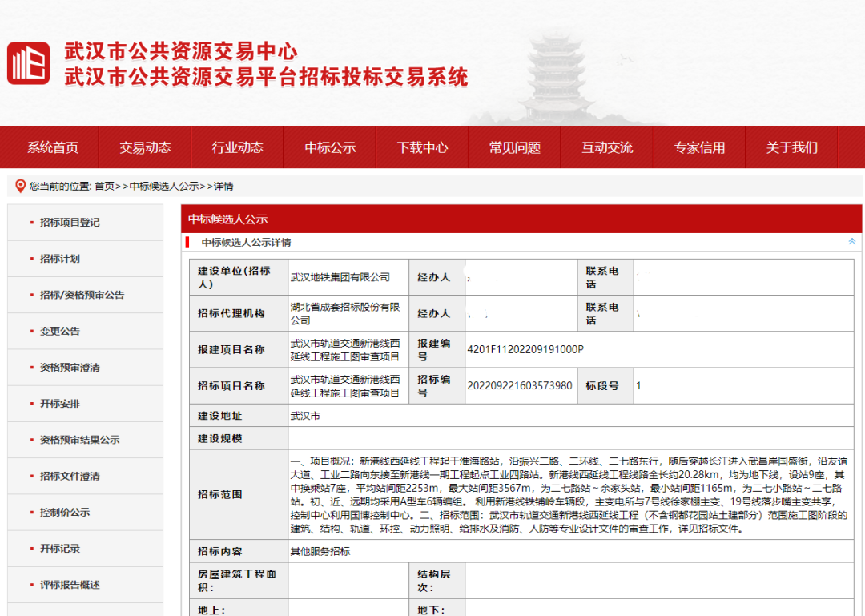Open the 互动交流 nav tab
The image size is (865, 616).
click(607, 147)
